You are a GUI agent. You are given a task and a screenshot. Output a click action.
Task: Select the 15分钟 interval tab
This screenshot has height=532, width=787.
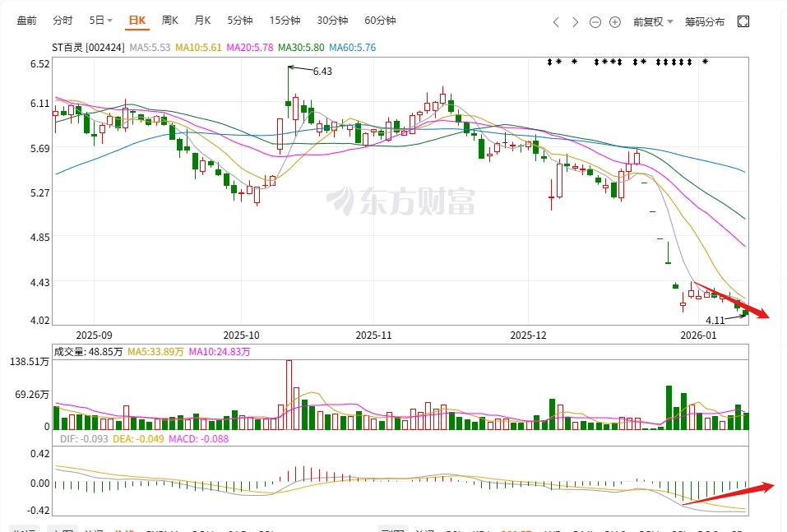click(x=285, y=21)
